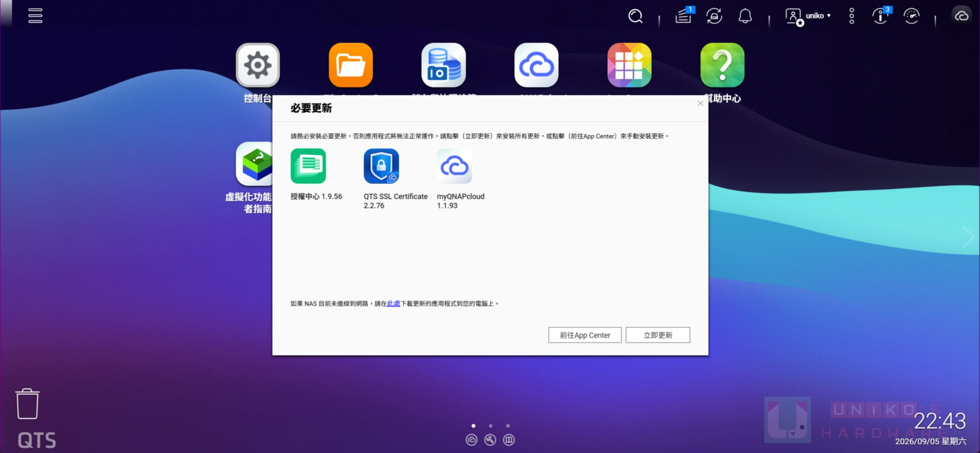Click the 前往App Center button
This screenshot has width=980, height=453.
pyautogui.click(x=585, y=335)
